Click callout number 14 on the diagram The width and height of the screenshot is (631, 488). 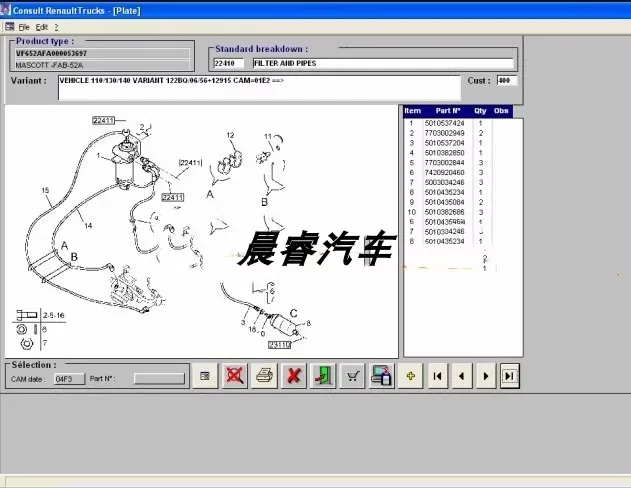pyautogui.click(x=88, y=226)
